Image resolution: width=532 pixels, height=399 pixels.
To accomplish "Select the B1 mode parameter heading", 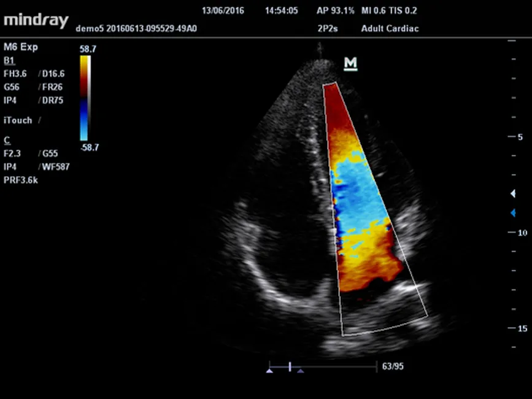I will tap(9, 60).
